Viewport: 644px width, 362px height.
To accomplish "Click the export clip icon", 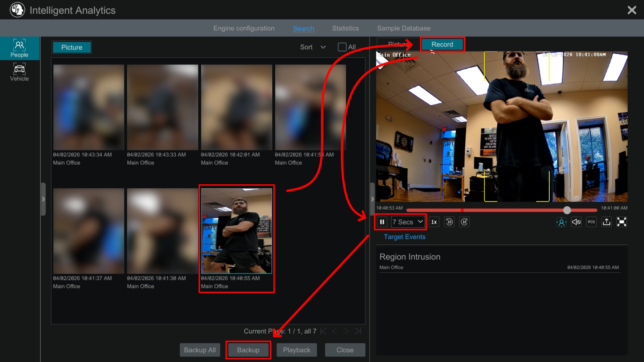I will pos(606,222).
